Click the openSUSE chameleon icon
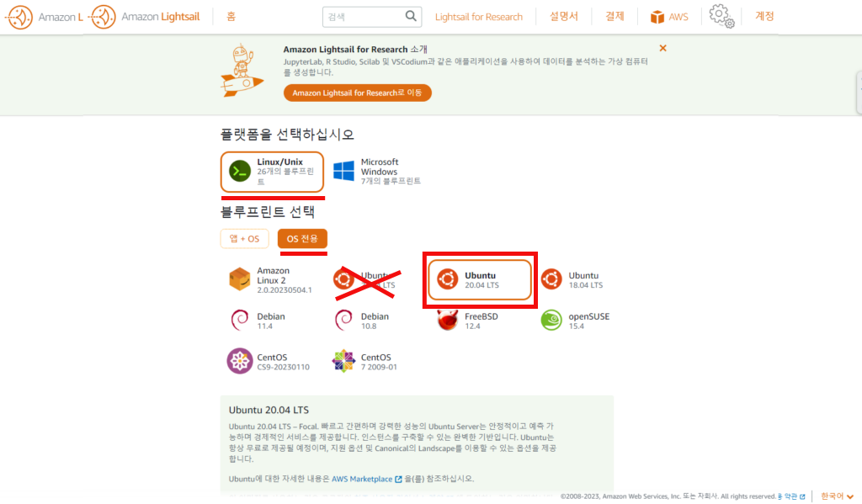This screenshot has height=504, width=862. [x=551, y=320]
